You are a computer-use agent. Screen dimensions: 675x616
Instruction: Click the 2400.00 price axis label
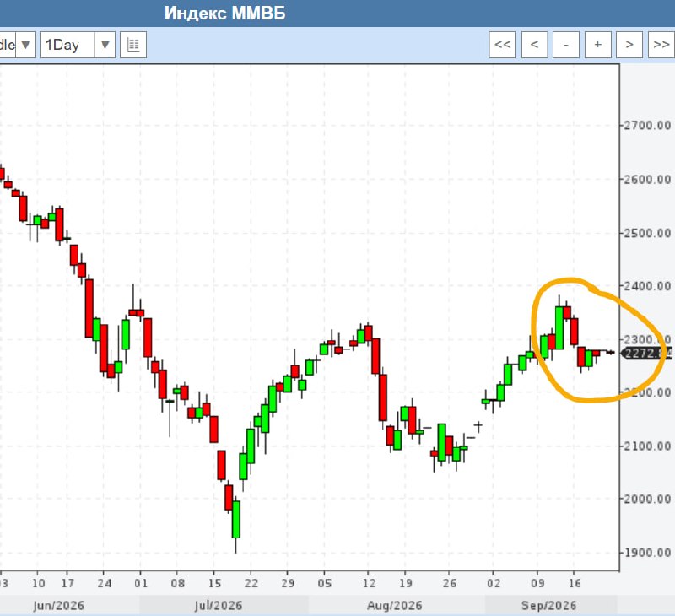pyautogui.click(x=647, y=286)
